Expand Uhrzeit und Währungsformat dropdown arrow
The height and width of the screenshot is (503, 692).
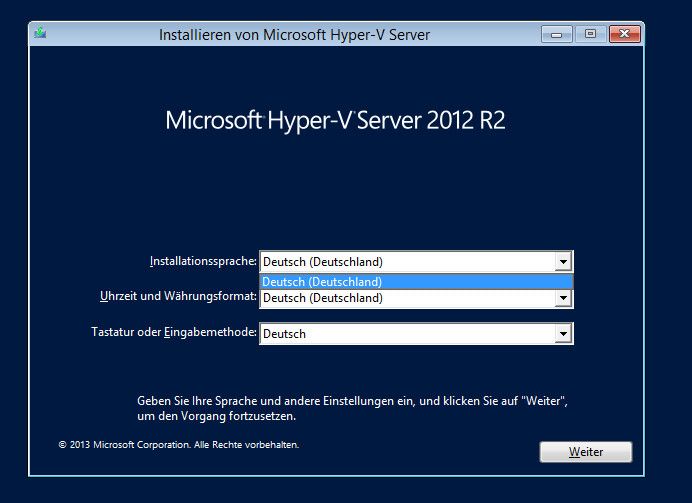coord(564,298)
